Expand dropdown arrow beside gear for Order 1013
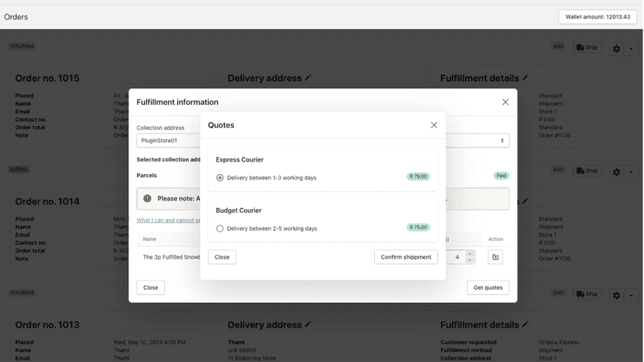This screenshot has height=362, width=644. (632, 295)
